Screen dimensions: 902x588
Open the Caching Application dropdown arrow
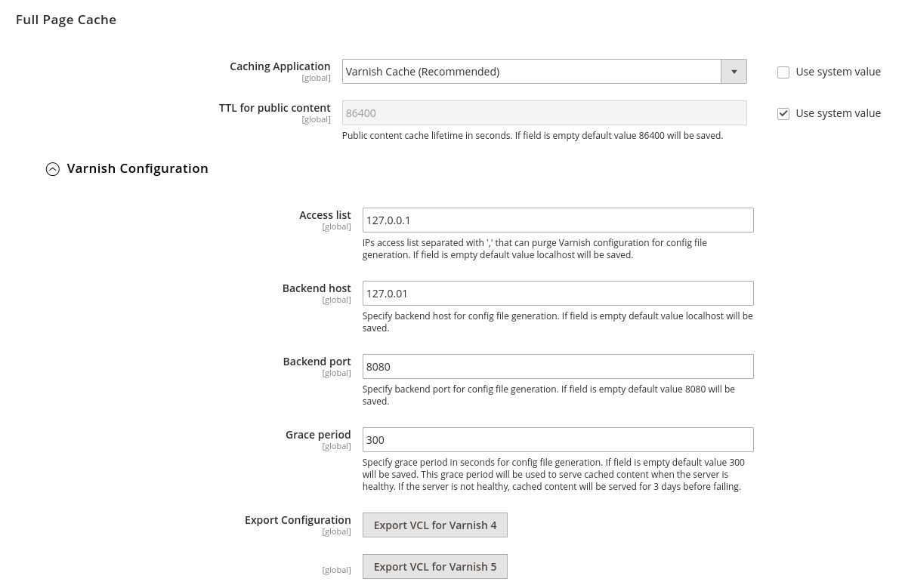734,71
